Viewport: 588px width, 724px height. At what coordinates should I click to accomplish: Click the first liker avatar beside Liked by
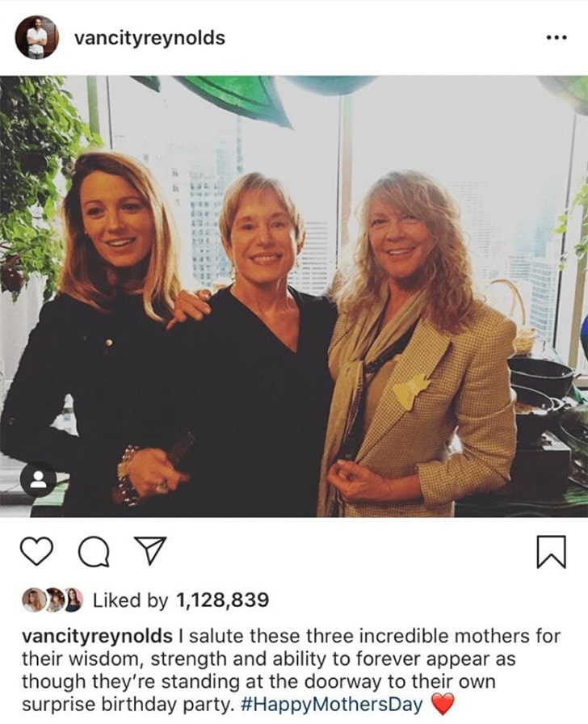pos(35,600)
